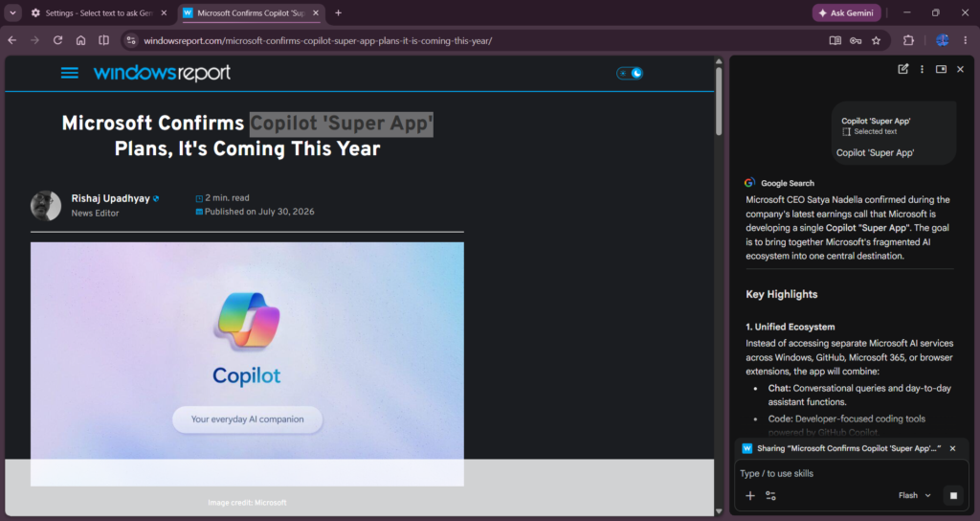
Task: Pop out the Gemini side panel
Action: click(x=941, y=69)
